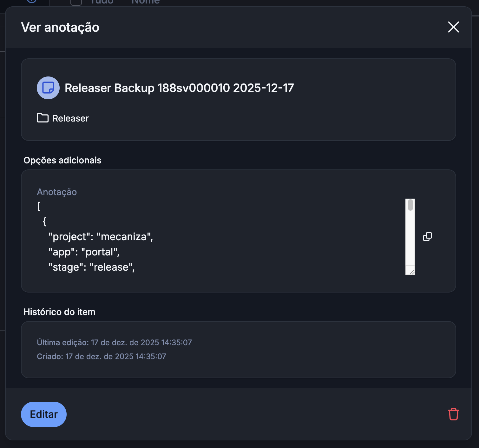
Task: Click the Anotação field label
Action: 57,192
